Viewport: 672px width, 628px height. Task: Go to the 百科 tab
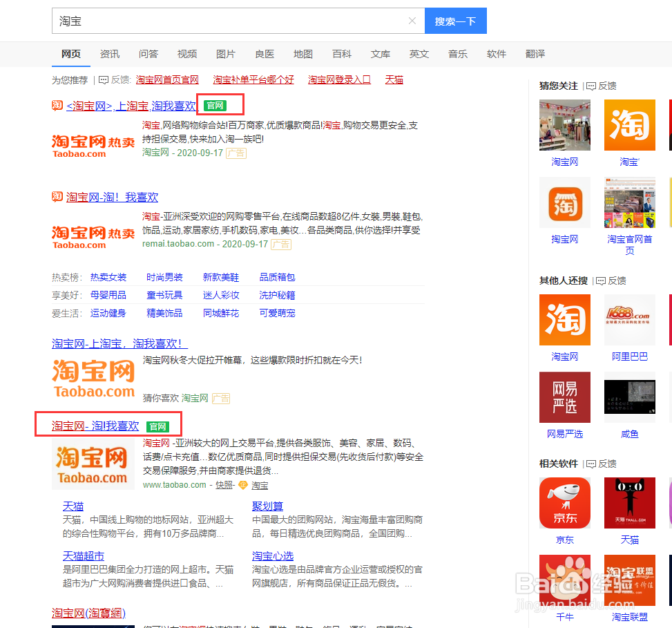click(x=342, y=54)
